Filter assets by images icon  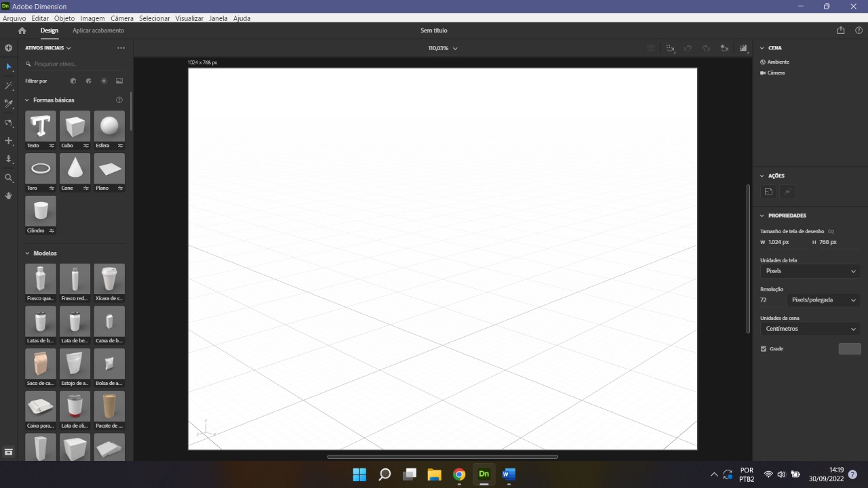coord(119,81)
